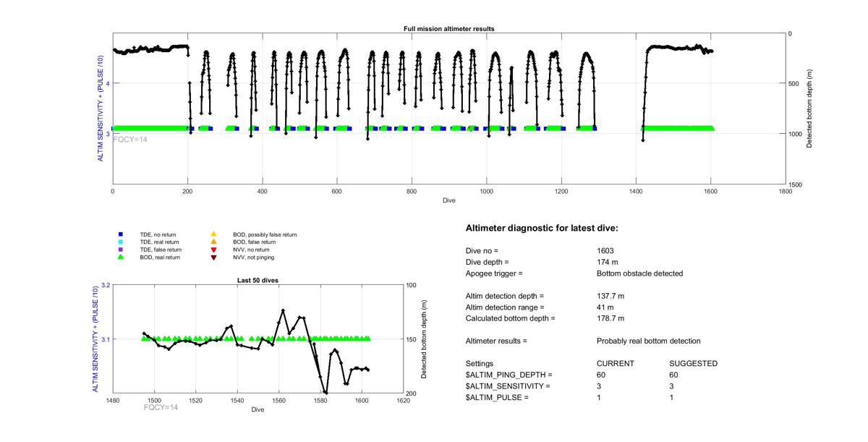The image size is (868, 442).
Task: Click the 'TDE, false return' legend label
Action: click(x=161, y=250)
